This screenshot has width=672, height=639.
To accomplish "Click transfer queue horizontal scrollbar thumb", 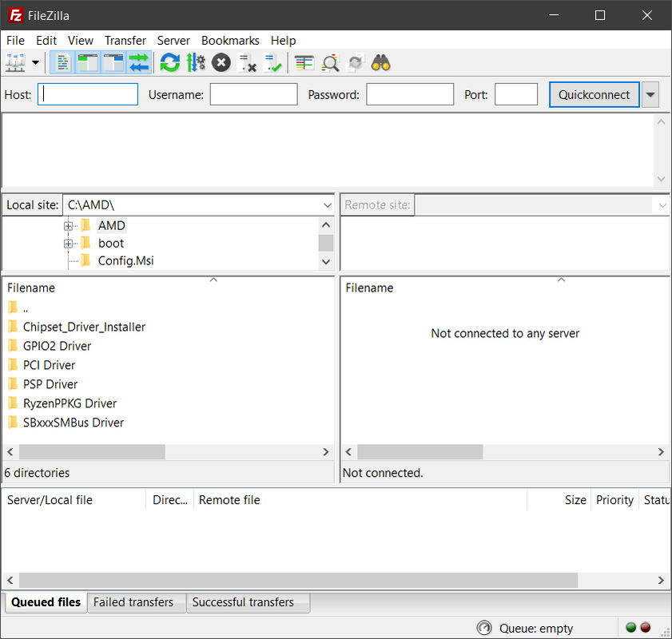I will pos(298,581).
